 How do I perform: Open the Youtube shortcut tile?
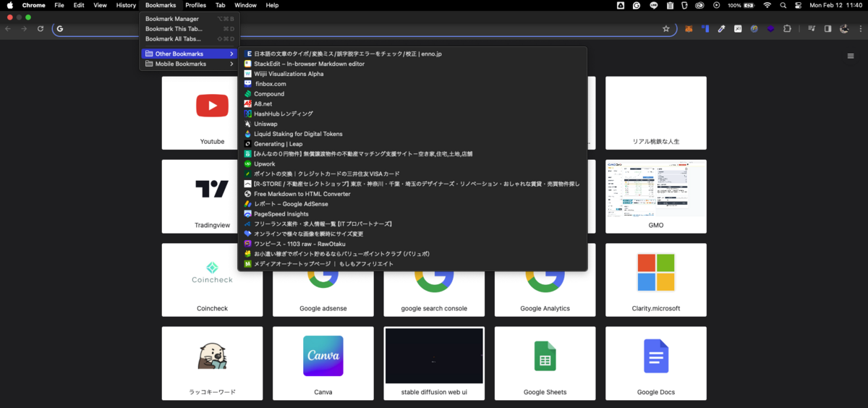point(212,113)
